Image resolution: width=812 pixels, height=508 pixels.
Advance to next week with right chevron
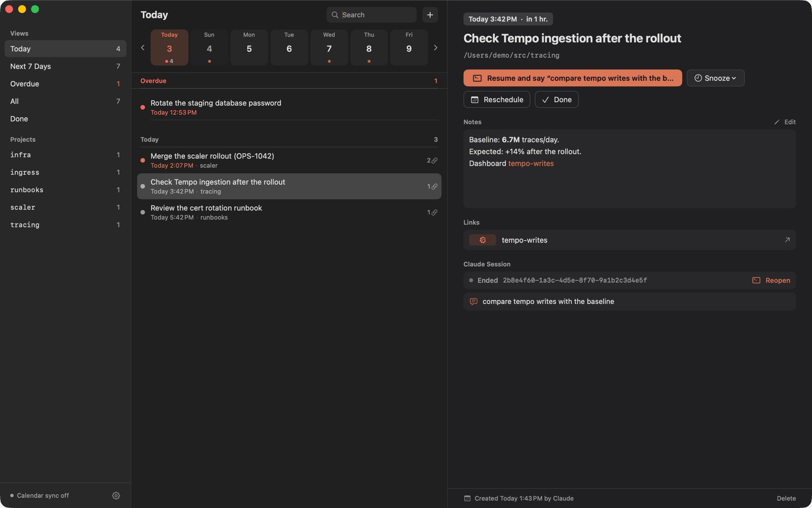click(435, 47)
